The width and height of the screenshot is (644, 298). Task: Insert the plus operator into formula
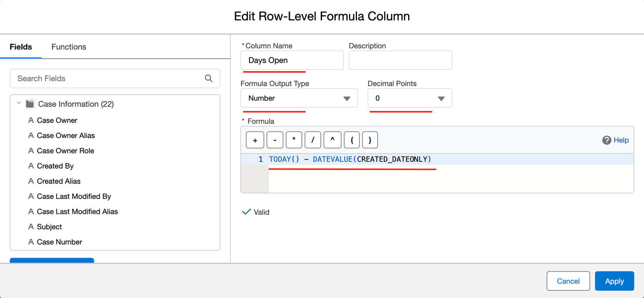point(255,140)
